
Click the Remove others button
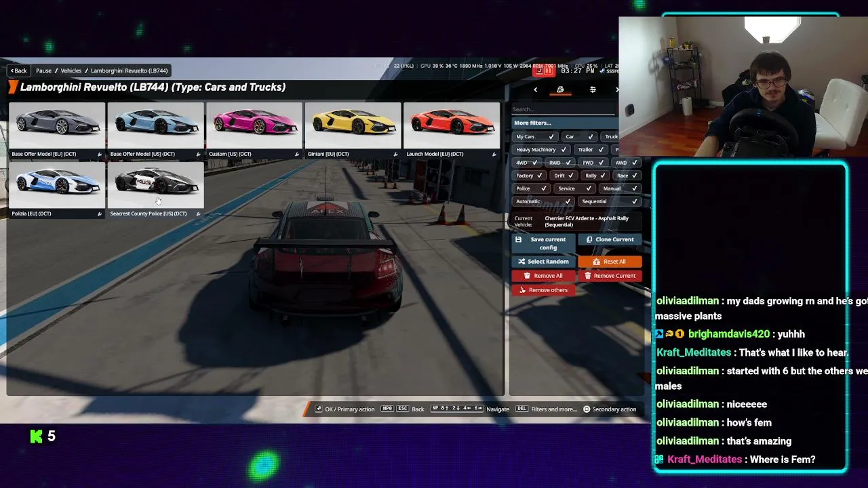pos(543,290)
